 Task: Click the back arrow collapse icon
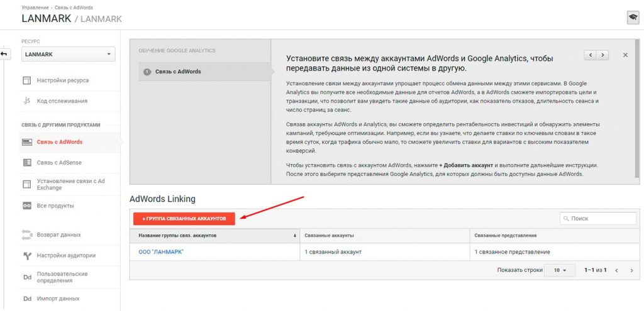pos(4,54)
